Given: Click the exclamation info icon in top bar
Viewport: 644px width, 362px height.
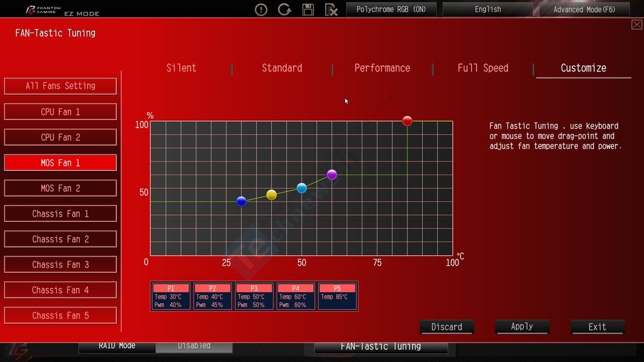Looking at the screenshot, I should [x=261, y=9].
